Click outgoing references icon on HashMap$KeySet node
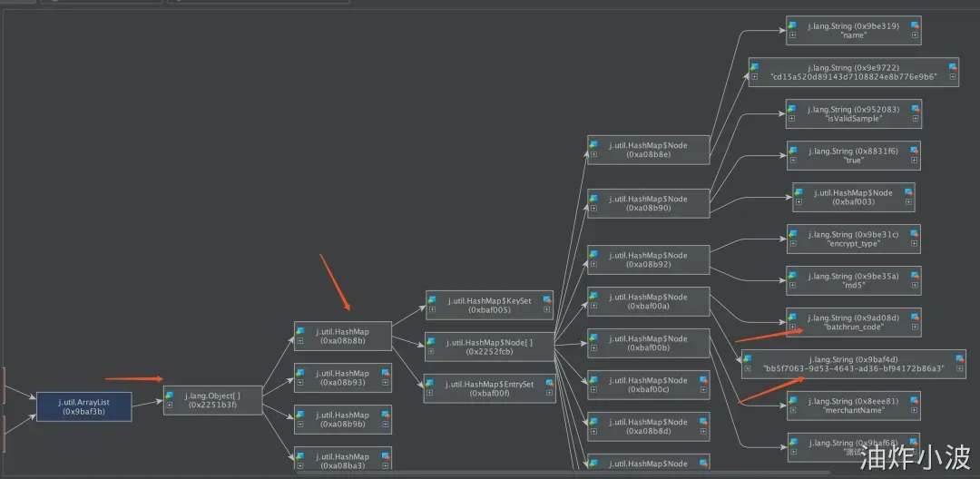This screenshot has width=980, height=479. (547, 299)
